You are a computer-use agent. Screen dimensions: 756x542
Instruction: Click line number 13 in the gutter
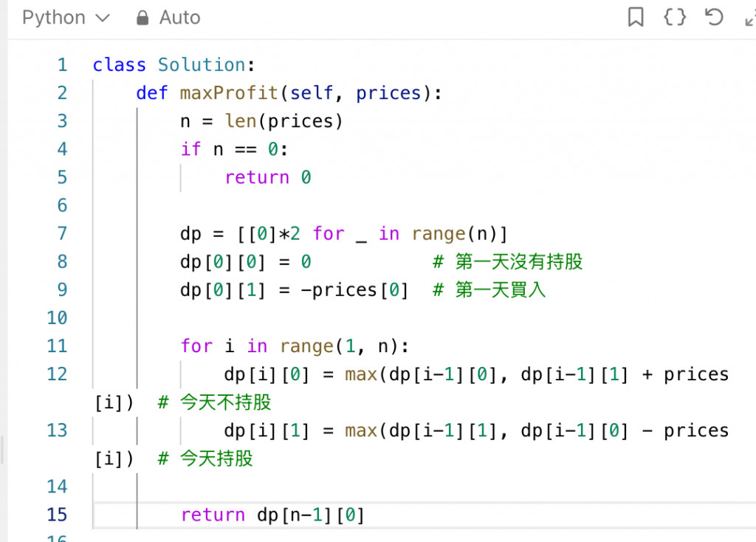pyautogui.click(x=57, y=430)
